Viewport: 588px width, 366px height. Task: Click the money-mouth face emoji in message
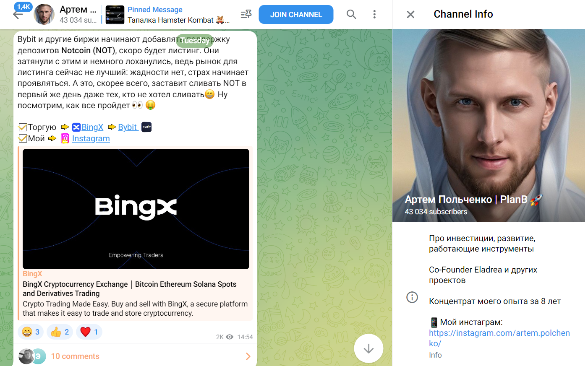click(150, 105)
